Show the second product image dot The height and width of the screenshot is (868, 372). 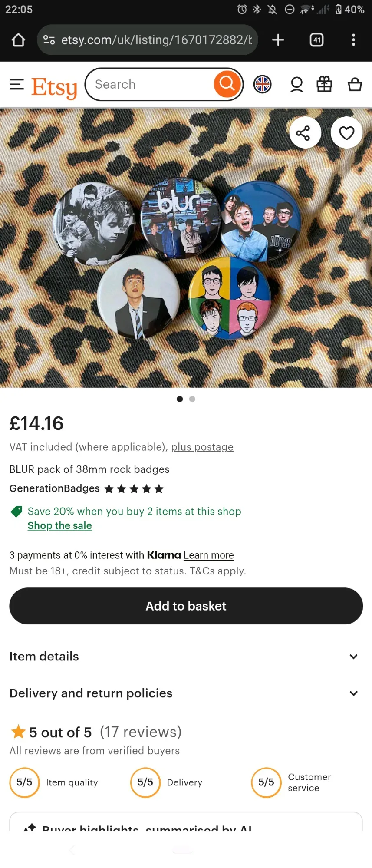coord(192,399)
